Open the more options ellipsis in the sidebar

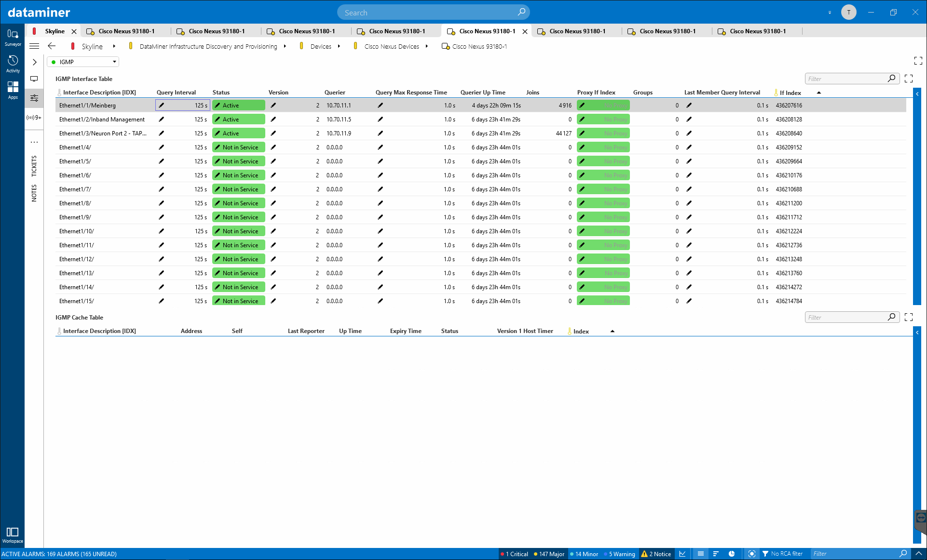tap(34, 142)
